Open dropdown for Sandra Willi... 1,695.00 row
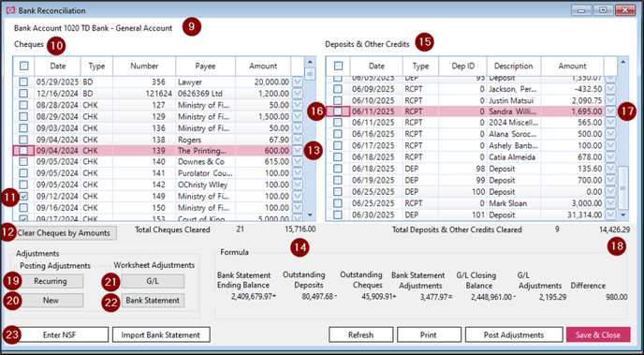The height and width of the screenshot is (355, 644). [x=610, y=111]
